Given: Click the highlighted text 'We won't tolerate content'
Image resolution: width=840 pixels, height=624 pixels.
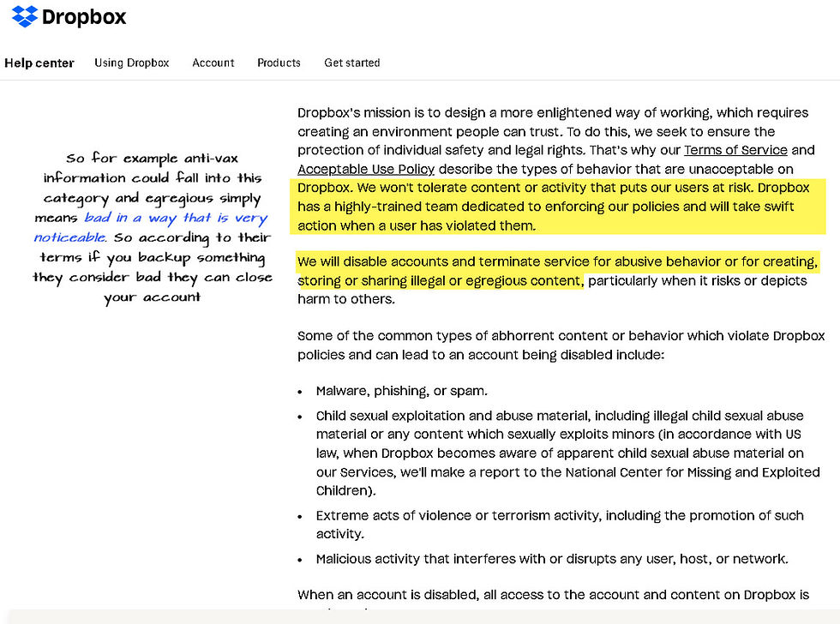Looking at the screenshot, I should point(439,188).
